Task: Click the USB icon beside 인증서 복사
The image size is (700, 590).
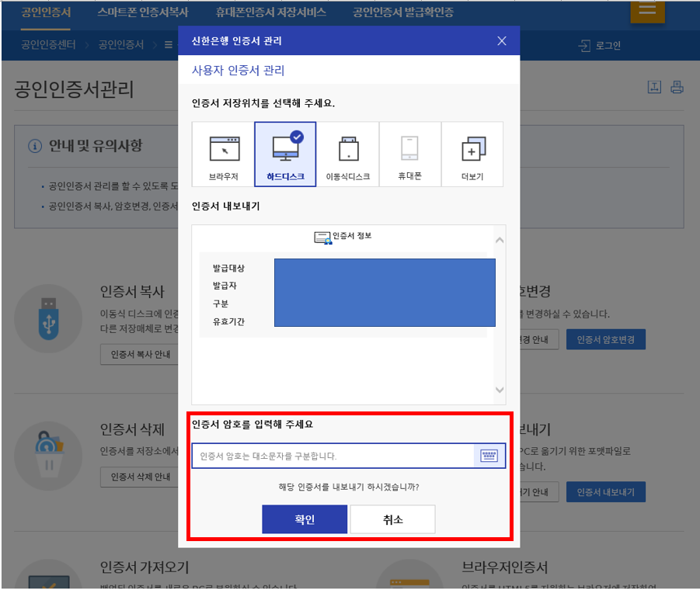Action: (48, 319)
